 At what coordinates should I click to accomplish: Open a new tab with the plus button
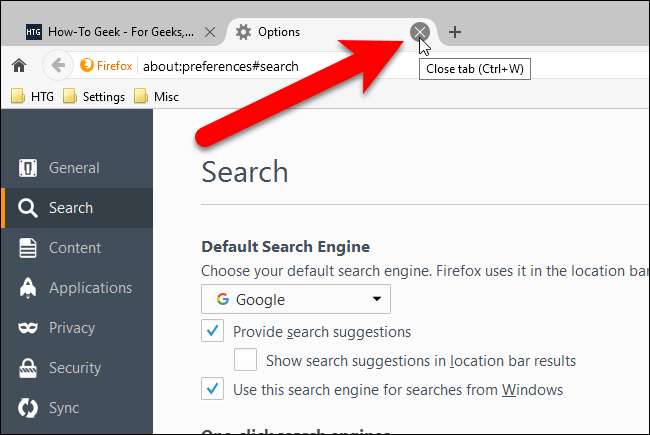[x=455, y=32]
